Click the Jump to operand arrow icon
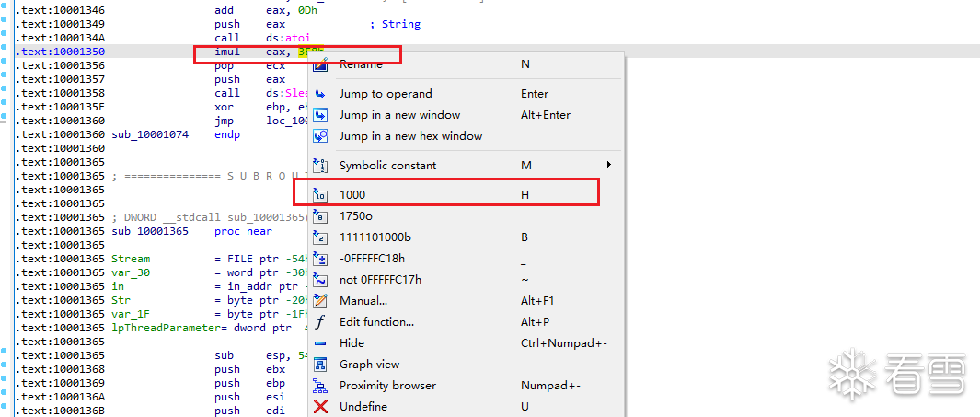Screen dimensions: 980x417 (x=320, y=94)
